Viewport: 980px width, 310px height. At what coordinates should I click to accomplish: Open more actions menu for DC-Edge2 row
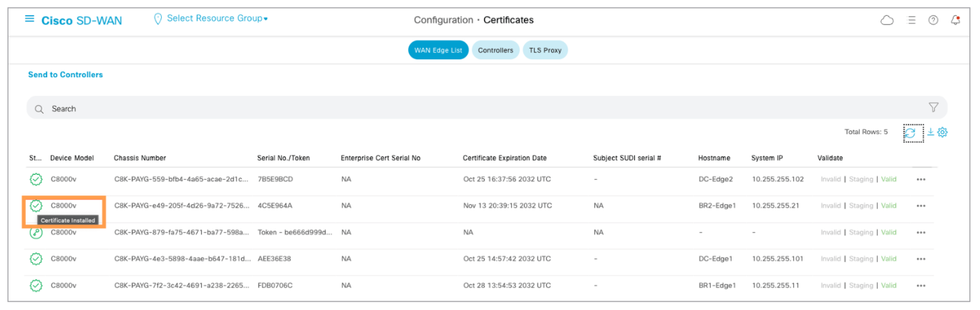point(921,179)
